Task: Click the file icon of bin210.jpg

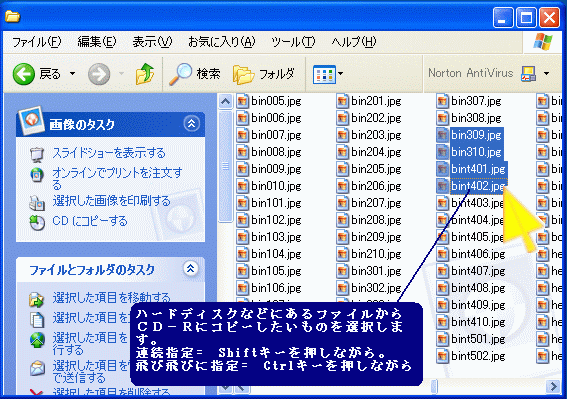Action: point(342,254)
